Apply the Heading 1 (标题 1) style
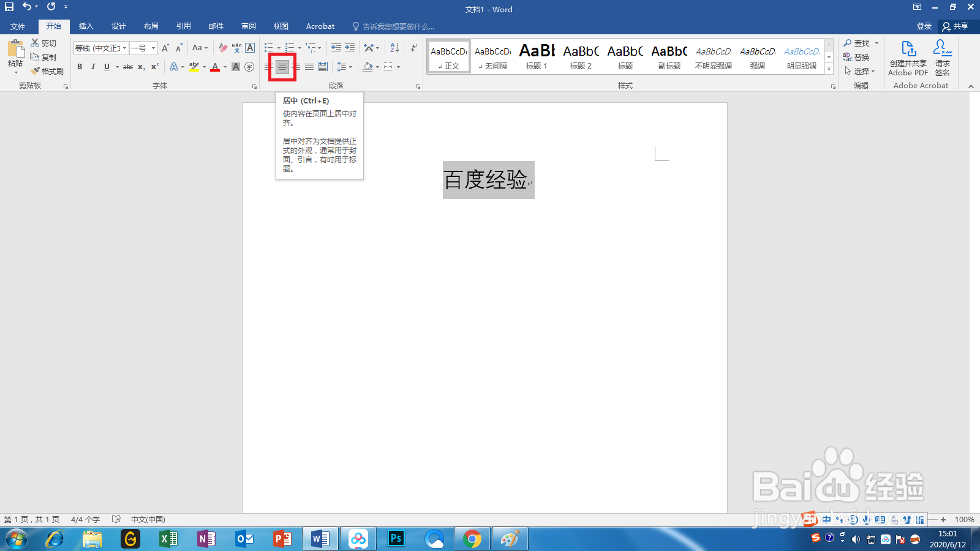 click(537, 56)
